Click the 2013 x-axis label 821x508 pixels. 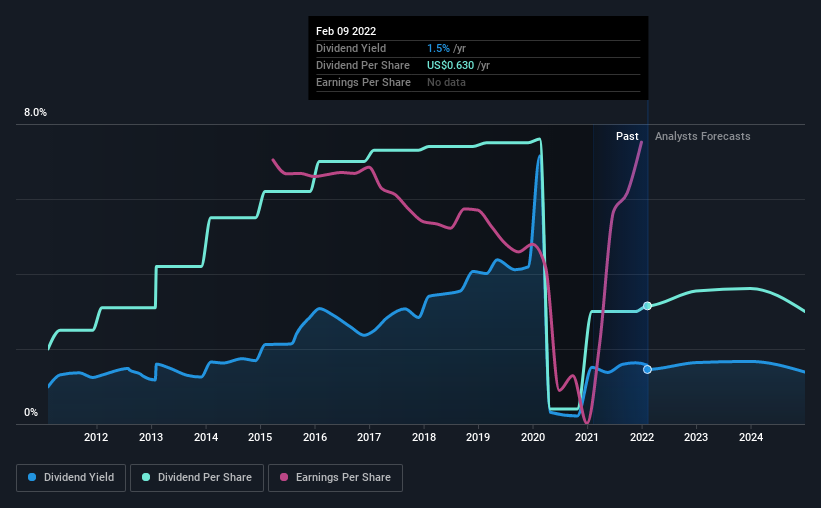point(151,437)
